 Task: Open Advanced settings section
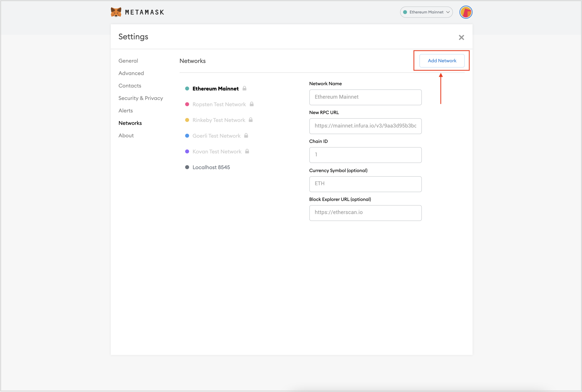131,73
